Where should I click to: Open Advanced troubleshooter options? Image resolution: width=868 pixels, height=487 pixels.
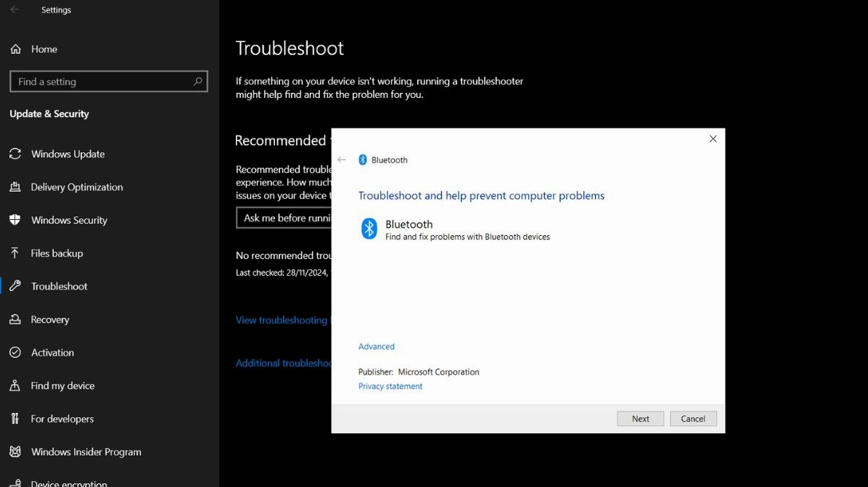376,346
